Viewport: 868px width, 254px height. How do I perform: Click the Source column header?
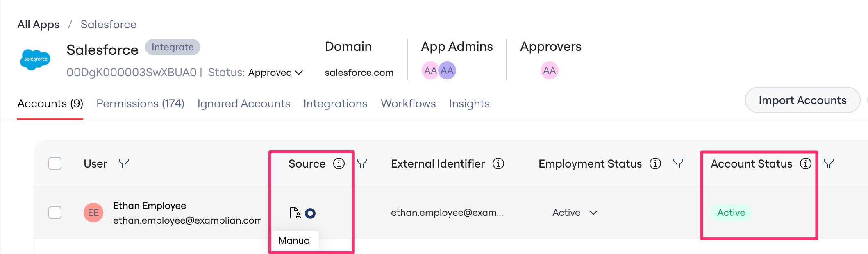tap(307, 164)
